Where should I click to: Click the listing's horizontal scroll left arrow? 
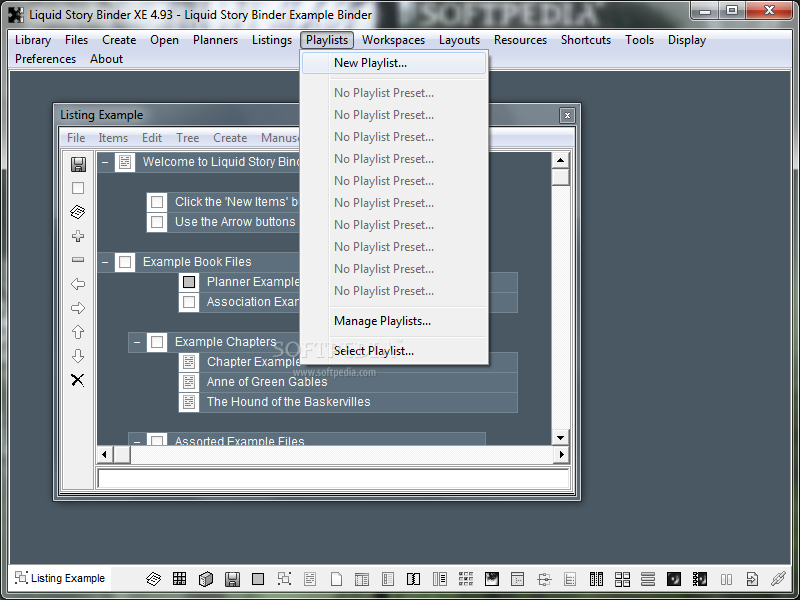click(105, 454)
